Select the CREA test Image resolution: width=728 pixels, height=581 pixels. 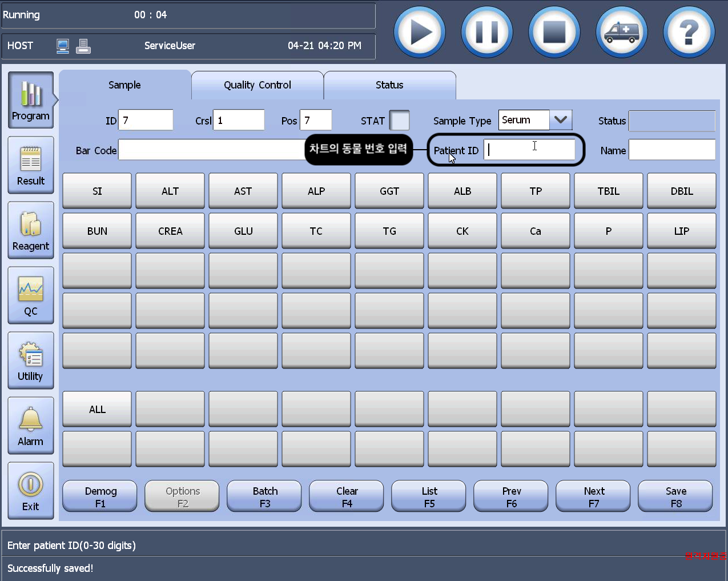[x=170, y=231]
